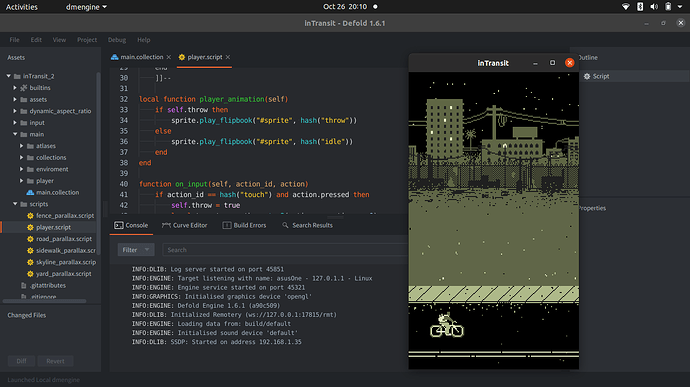Expand the input folder
The image size is (690, 387).
click(x=15, y=122)
